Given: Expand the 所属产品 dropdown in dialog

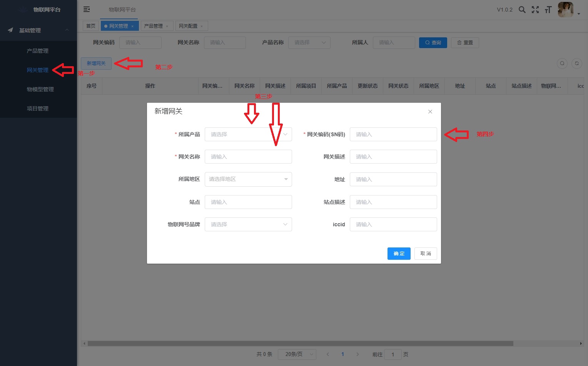Looking at the screenshot, I should 248,134.
